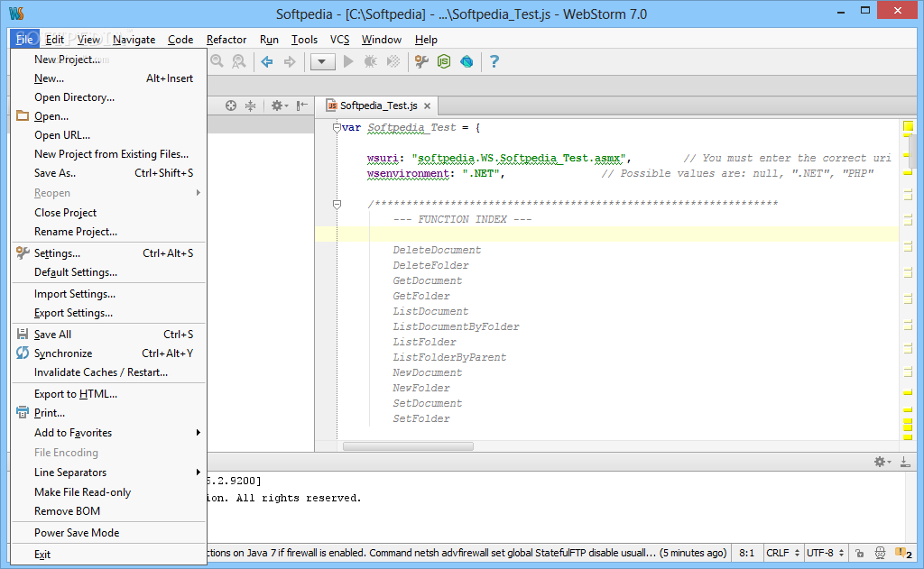Select the Softpedia_Test.js editor tab
The image size is (924, 569).
pos(378,106)
